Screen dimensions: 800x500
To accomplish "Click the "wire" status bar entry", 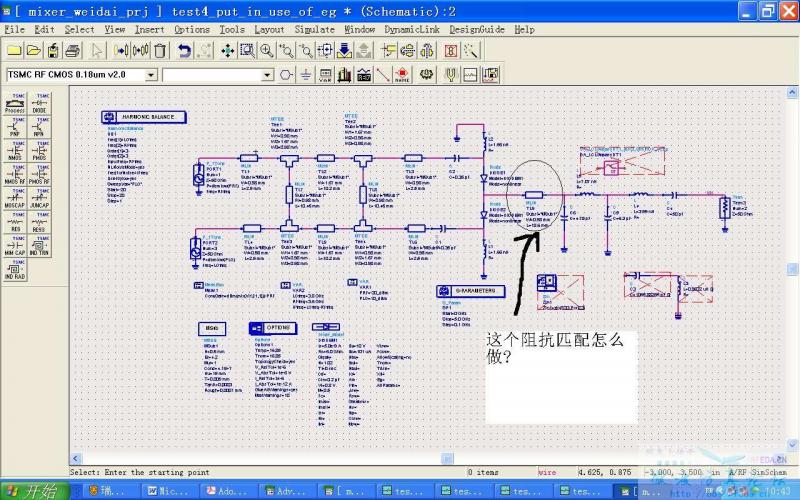I will (547, 472).
